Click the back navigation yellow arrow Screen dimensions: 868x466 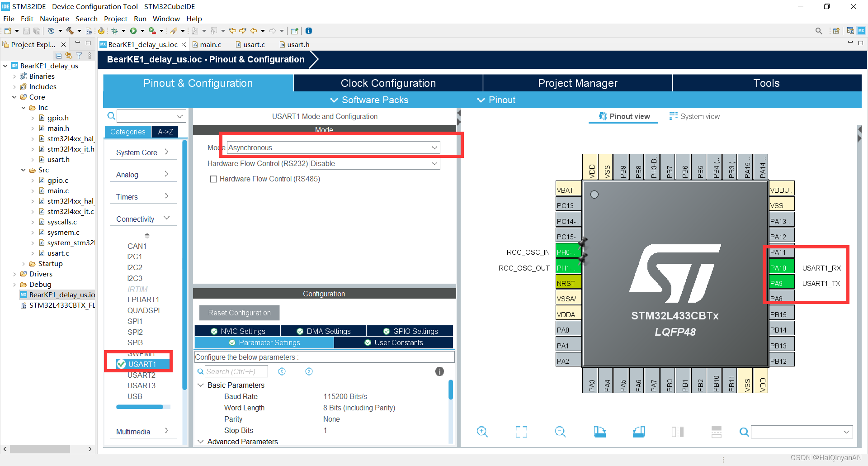[254, 31]
